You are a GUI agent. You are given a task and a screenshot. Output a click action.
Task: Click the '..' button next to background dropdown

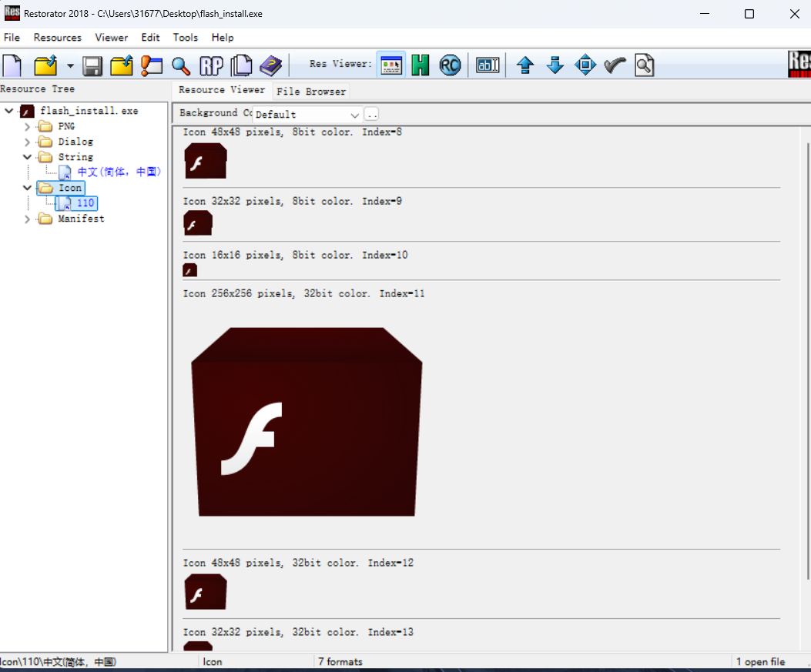[x=371, y=114]
